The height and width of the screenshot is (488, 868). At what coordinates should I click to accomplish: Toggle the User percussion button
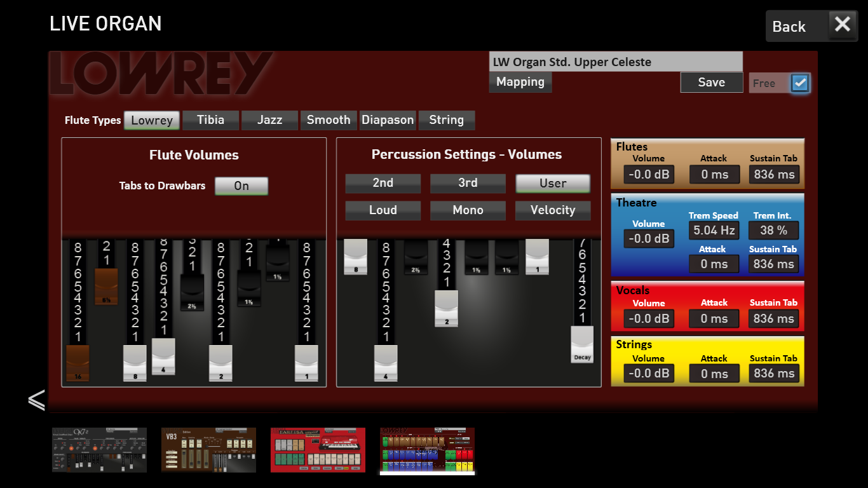553,184
